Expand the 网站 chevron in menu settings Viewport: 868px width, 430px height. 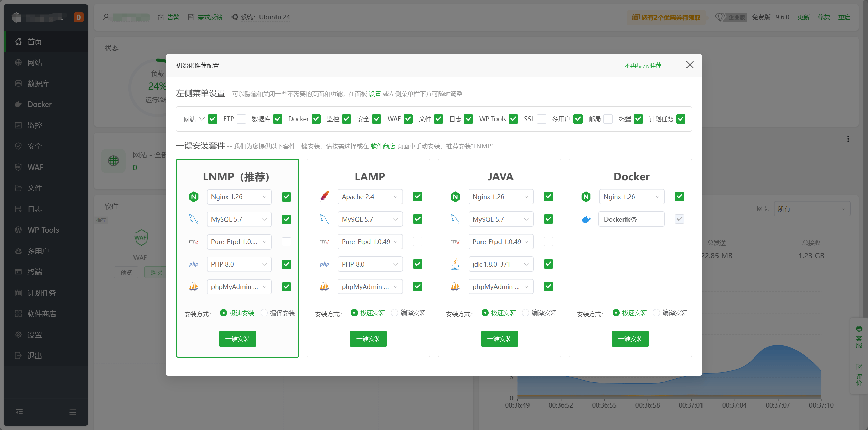(202, 119)
